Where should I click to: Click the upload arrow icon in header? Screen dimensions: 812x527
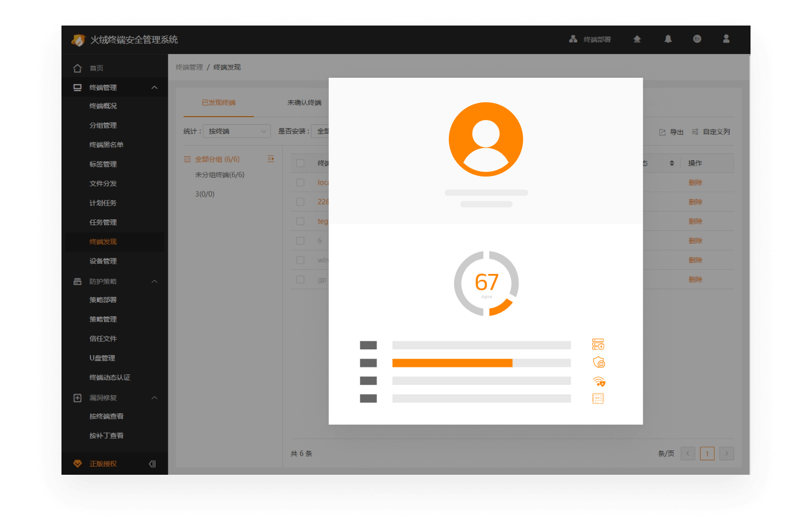pos(637,39)
